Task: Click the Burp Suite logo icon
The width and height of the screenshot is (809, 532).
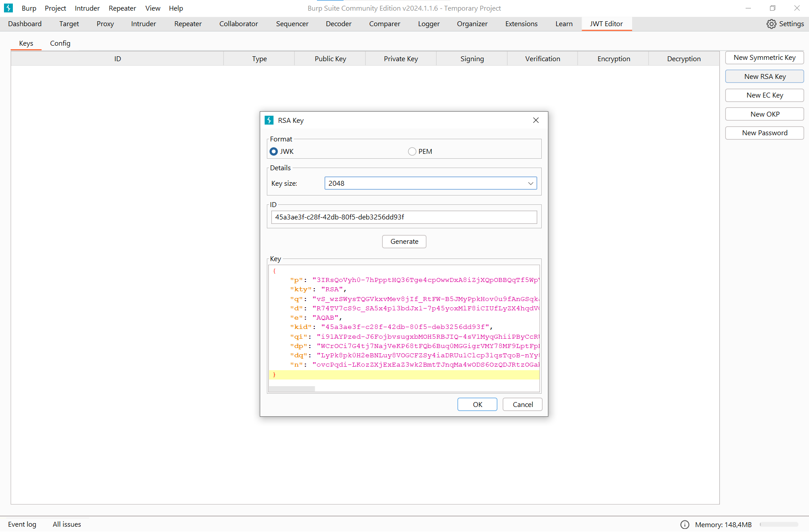Action: pos(8,8)
